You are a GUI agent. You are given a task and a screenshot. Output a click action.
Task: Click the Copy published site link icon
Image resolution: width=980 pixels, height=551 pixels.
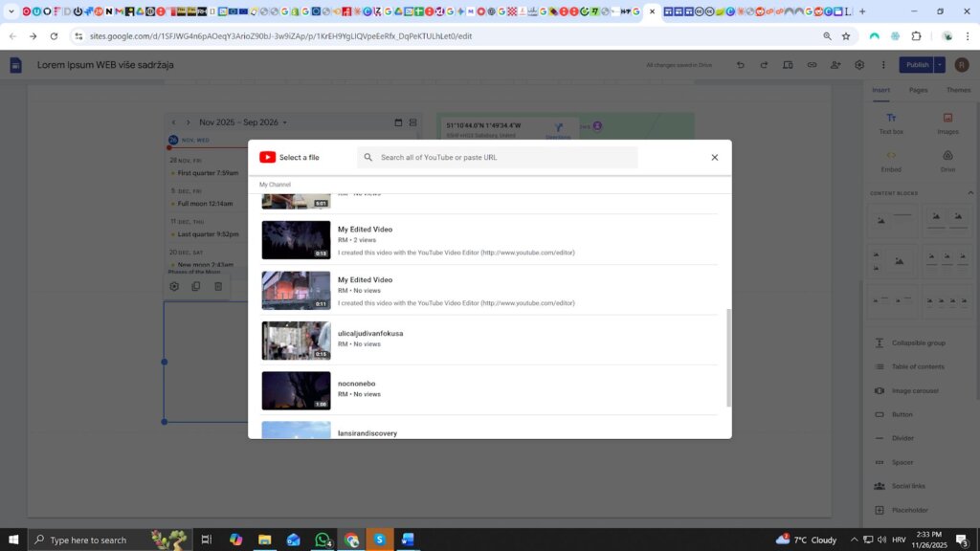coord(812,65)
